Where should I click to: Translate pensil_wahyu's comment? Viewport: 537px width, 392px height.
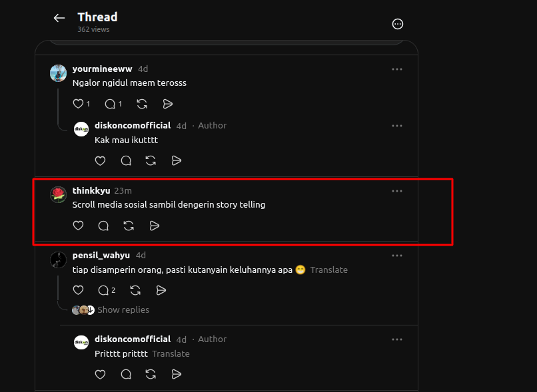click(328, 270)
